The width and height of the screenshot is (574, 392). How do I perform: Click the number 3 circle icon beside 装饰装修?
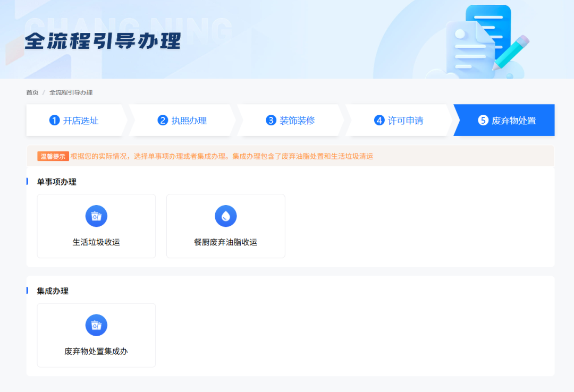coord(271,121)
